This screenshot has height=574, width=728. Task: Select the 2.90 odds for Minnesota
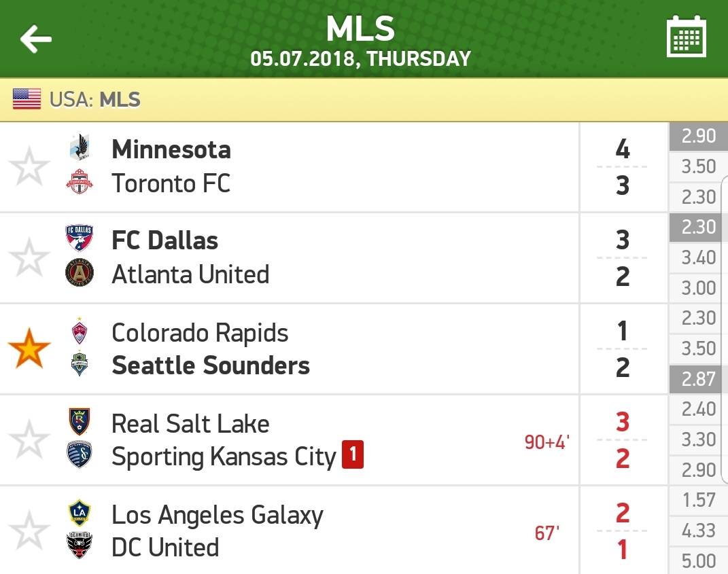pyautogui.click(x=698, y=136)
